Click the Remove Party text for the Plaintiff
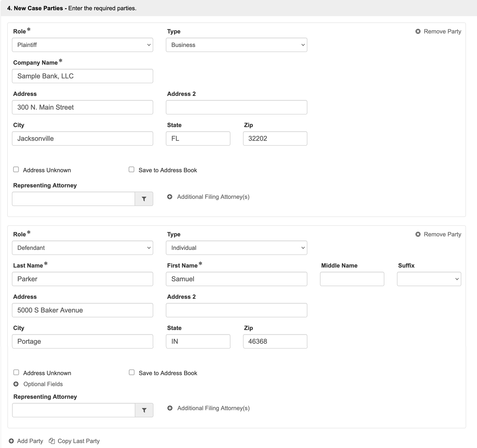 [442, 31]
